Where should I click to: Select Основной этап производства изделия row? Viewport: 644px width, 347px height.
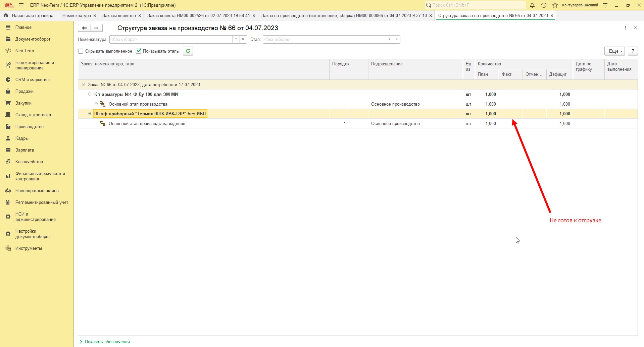coord(358,124)
